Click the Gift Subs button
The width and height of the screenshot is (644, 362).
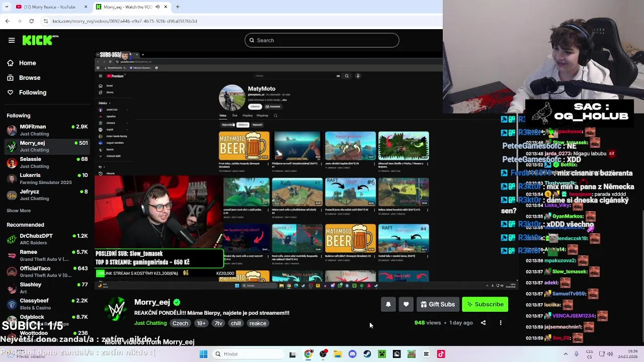coord(438,304)
